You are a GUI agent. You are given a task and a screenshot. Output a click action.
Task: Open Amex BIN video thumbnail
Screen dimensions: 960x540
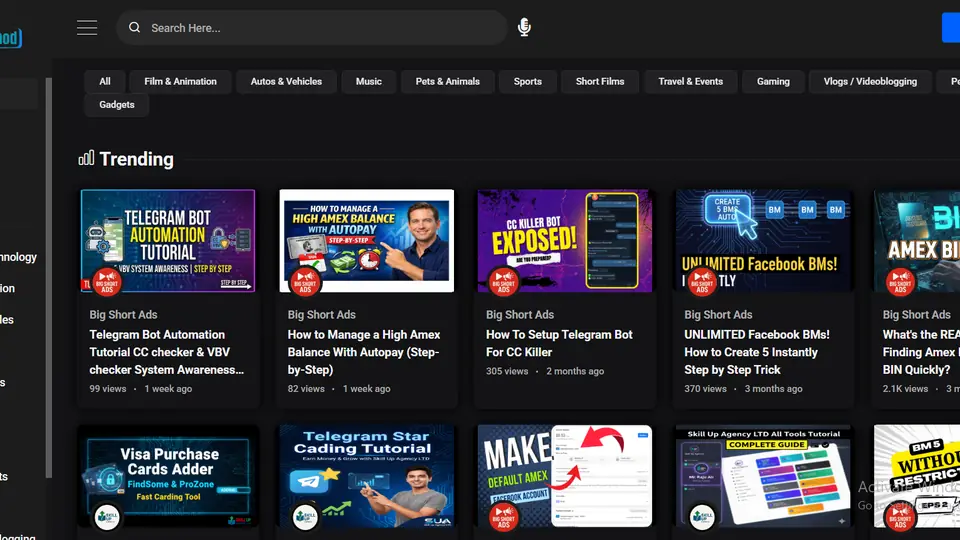click(917, 241)
